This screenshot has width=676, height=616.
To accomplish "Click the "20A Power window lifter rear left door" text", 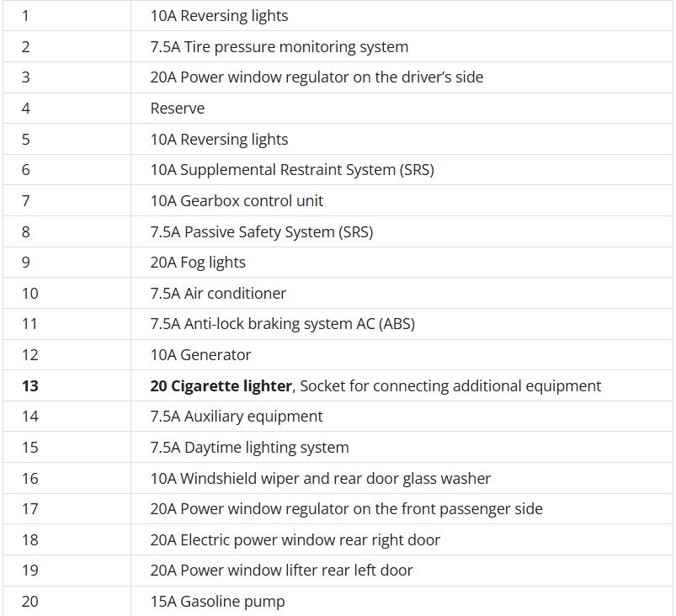I will point(281,571).
